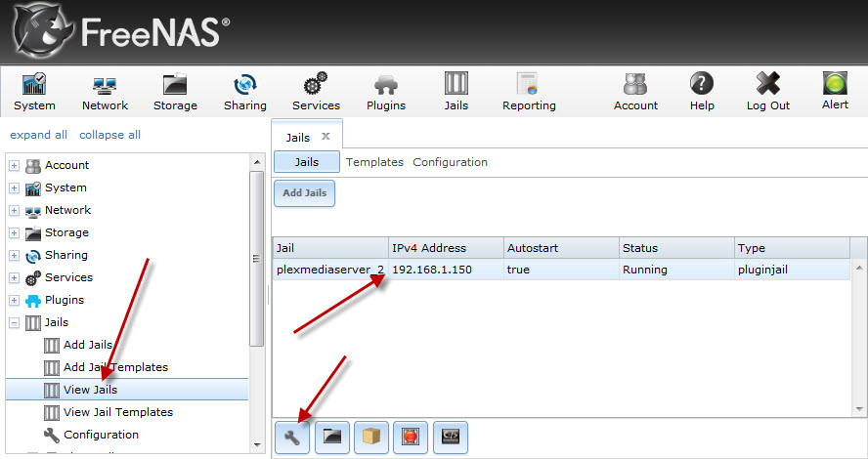Switch to the Templates sub-tab
The height and width of the screenshot is (459, 868).
click(x=374, y=162)
